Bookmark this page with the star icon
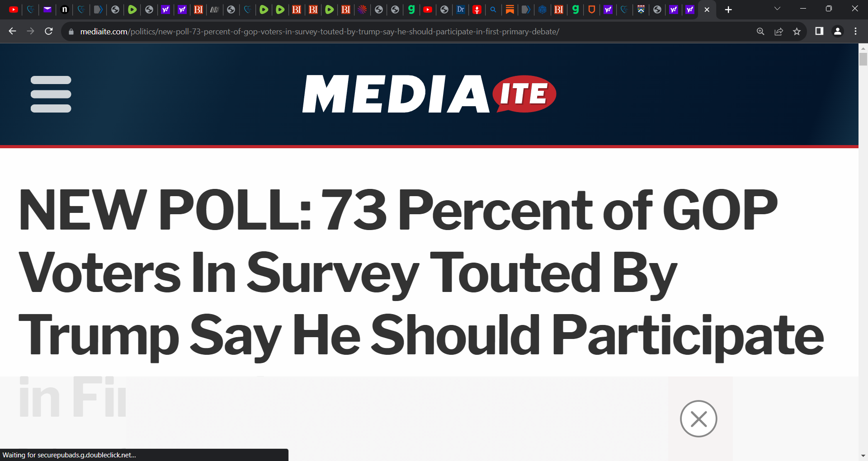Screen dimensions: 868x461 (x=797, y=31)
